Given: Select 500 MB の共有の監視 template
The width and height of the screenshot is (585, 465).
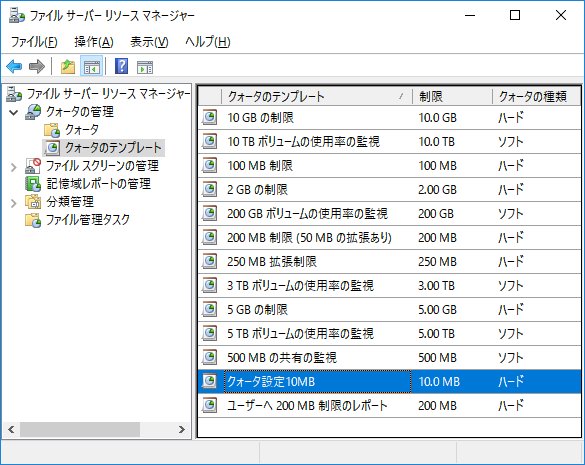Looking at the screenshot, I should (x=282, y=358).
